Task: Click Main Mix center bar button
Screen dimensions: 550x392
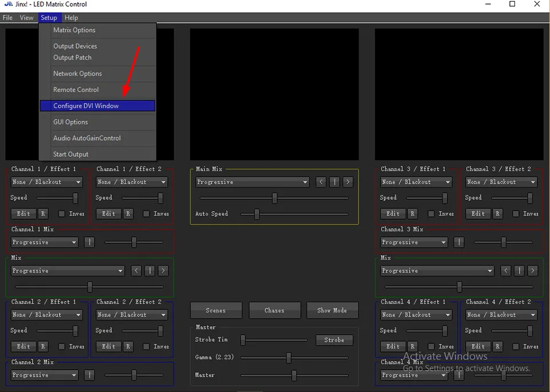Action: tap(334, 182)
